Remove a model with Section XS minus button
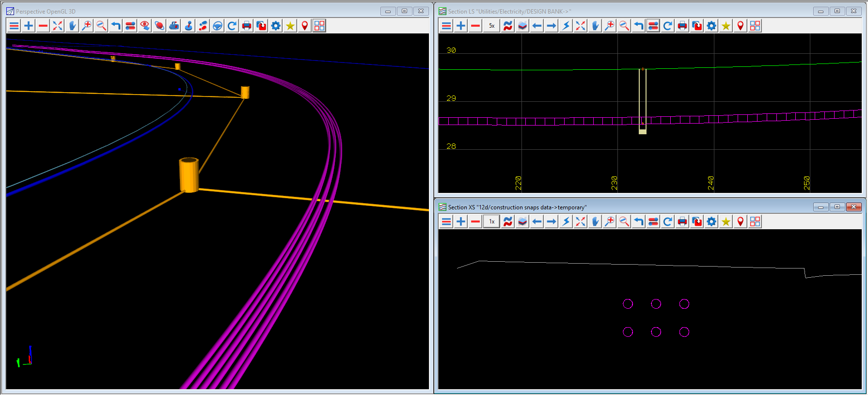 point(475,221)
